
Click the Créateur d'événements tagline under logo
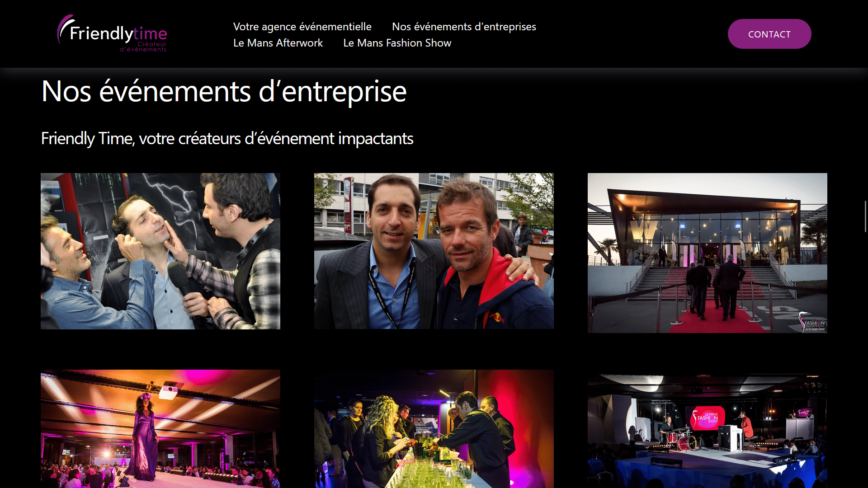143,47
